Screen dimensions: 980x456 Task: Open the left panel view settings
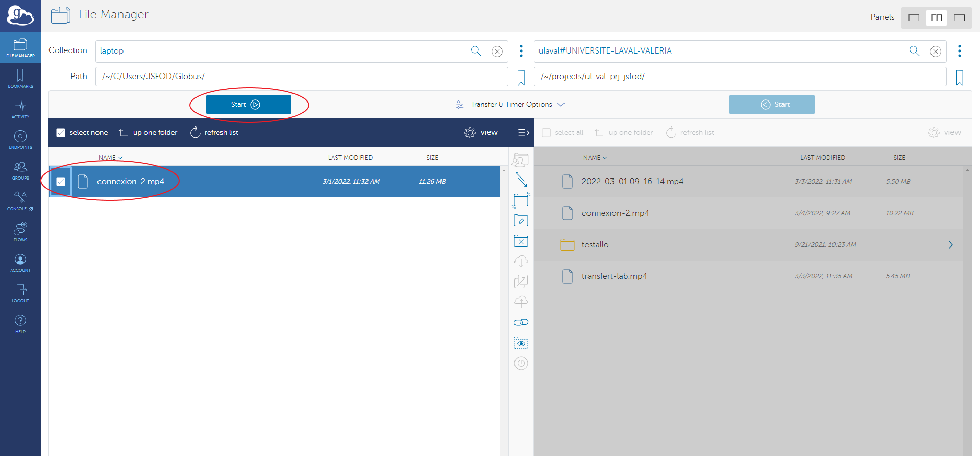click(481, 133)
